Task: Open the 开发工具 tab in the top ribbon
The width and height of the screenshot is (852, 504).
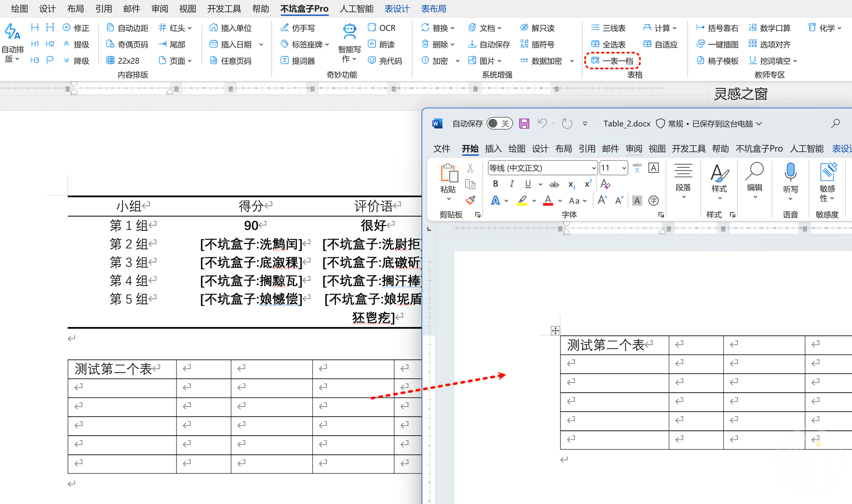Action: click(224, 9)
